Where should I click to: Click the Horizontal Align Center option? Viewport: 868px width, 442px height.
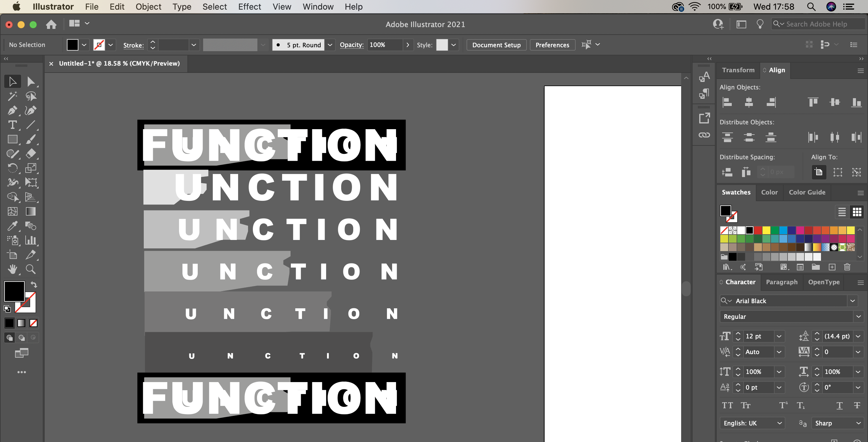tap(749, 102)
